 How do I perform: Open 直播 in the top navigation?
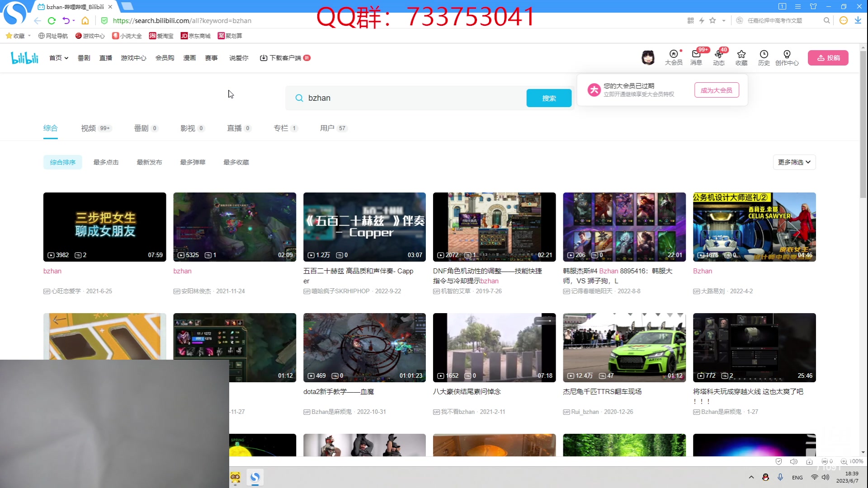tap(106, 58)
